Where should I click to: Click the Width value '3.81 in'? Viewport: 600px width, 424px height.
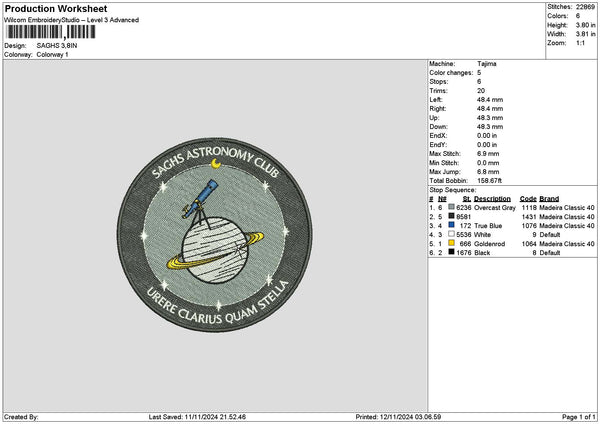click(585, 34)
